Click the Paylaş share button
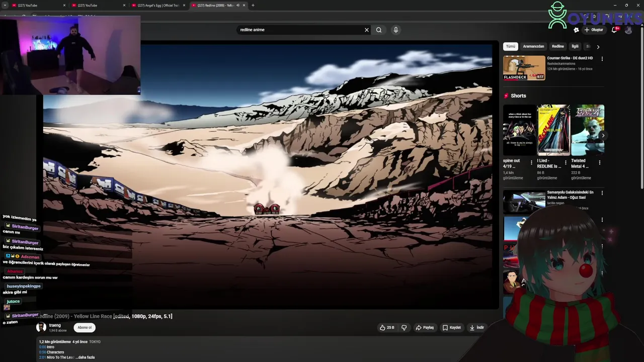644x362 pixels. pyautogui.click(x=425, y=327)
